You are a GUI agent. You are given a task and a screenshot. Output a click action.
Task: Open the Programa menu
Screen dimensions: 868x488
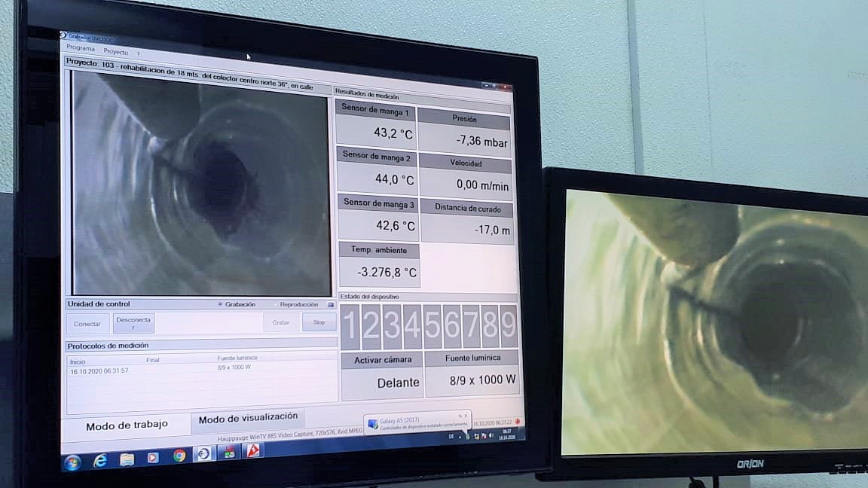click(x=81, y=48)
